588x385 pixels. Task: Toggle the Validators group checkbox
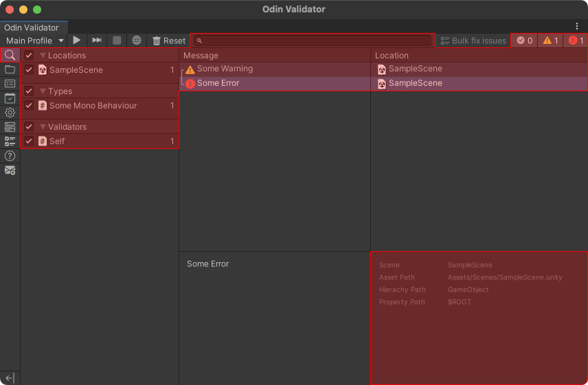29,126
